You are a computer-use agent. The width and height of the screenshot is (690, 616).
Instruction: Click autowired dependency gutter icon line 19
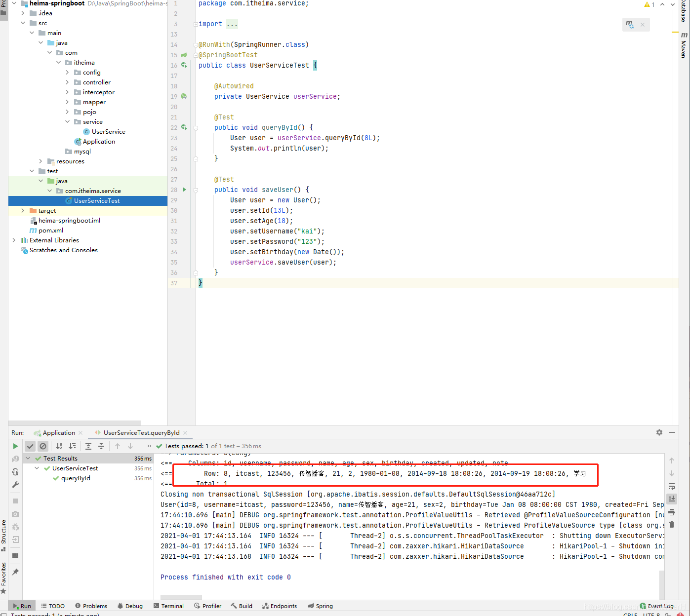[x=184, y=96]
